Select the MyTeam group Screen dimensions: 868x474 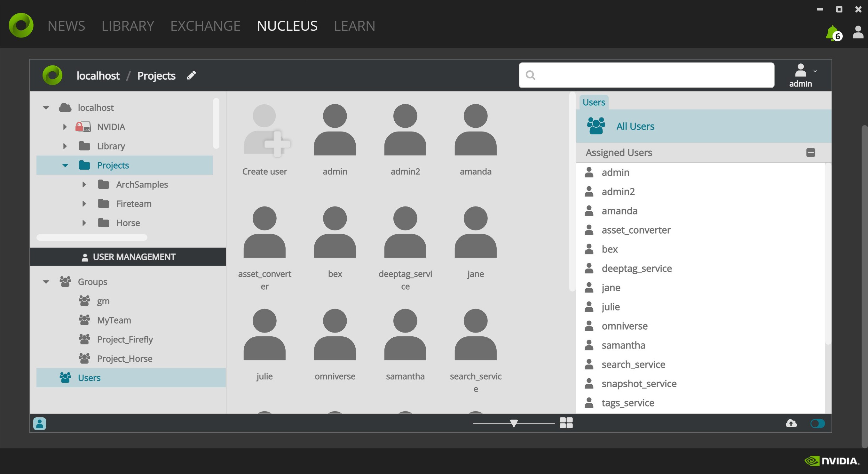click(114, 320)
